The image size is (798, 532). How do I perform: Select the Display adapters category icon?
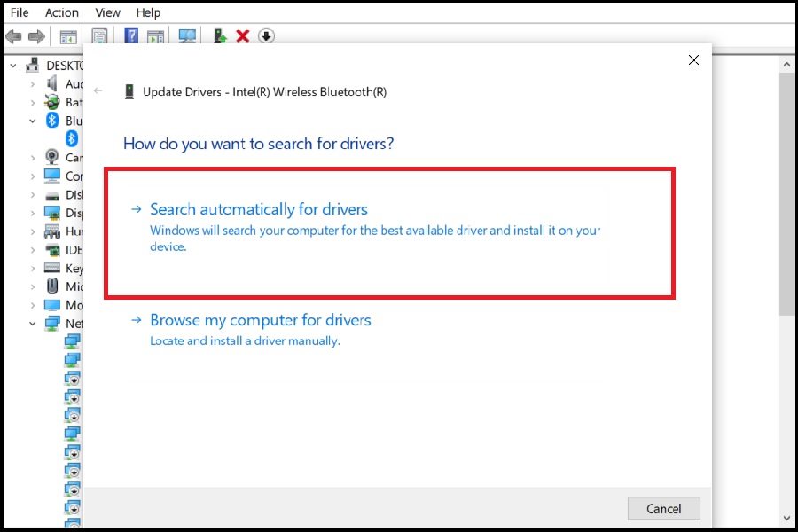click(52, 213)
